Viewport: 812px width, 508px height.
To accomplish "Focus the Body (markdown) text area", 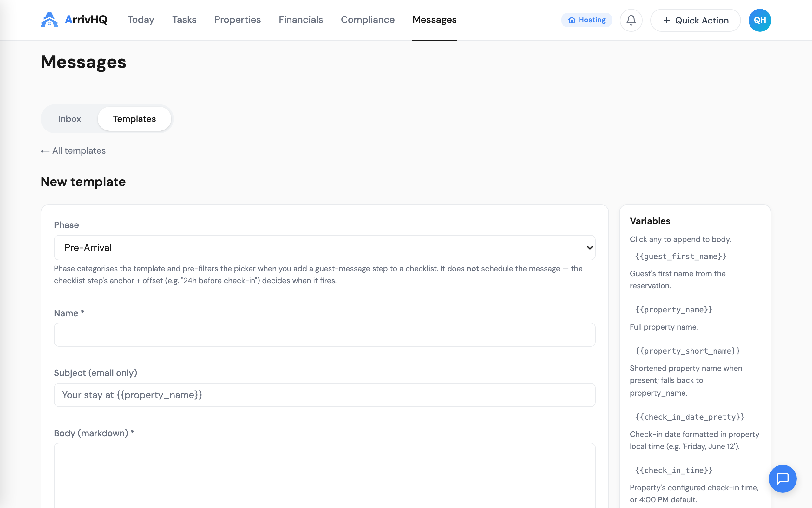I will (x=324, y=475).
